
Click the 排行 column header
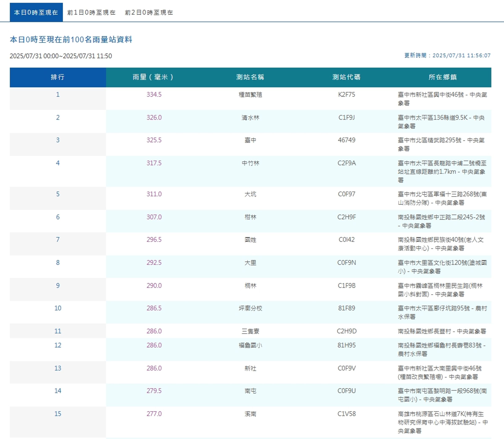(58, 77)
